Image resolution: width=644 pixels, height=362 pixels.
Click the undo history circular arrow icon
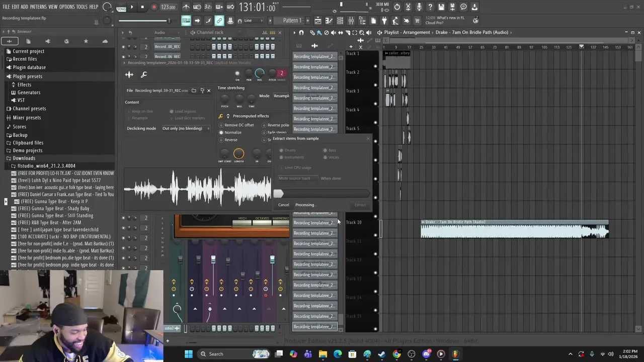pyautogui.click(x=397, y=7)
